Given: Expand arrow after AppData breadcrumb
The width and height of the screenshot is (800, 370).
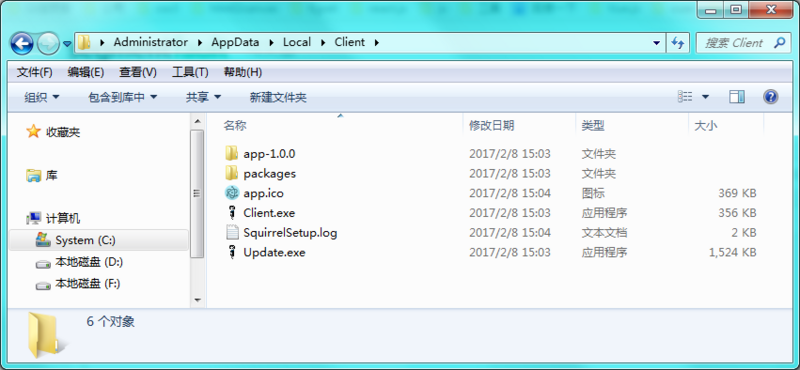Looking at the screenshot, I should click(x=271, y=43).
